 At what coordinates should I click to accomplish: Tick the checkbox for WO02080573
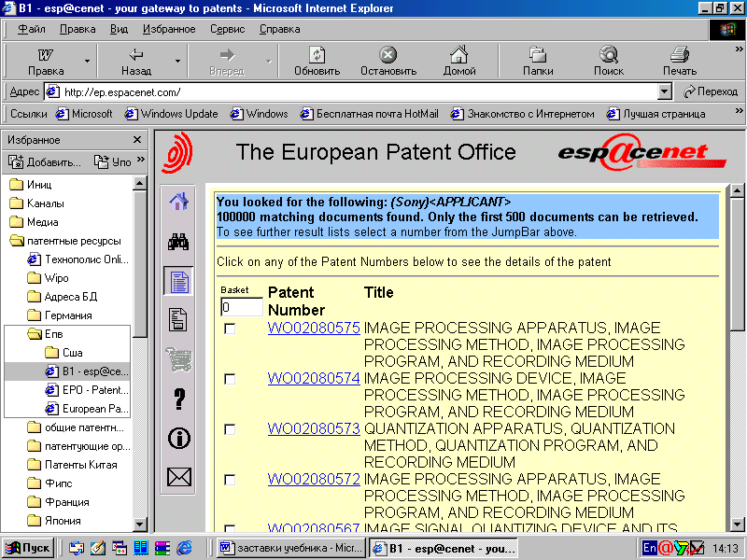[x=230, y=429]
